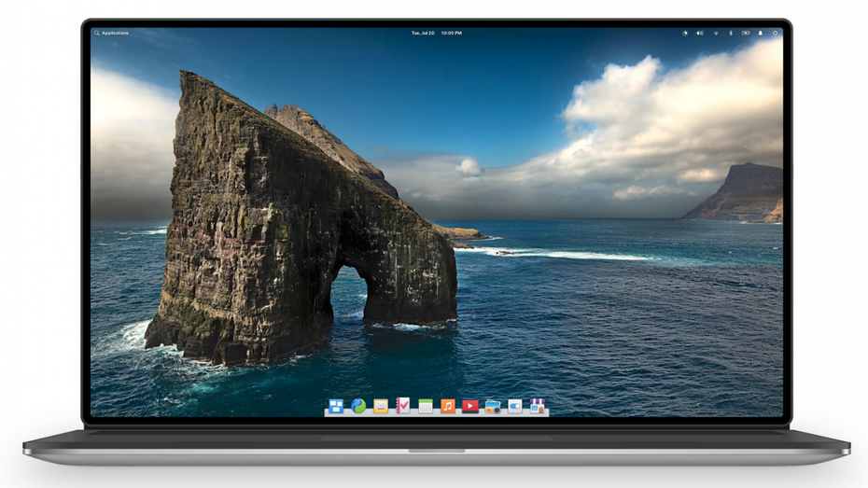This screenshot has width=868, height=488.
Task: Open System Settings toggle-switch icon
Action: [515, 406]
